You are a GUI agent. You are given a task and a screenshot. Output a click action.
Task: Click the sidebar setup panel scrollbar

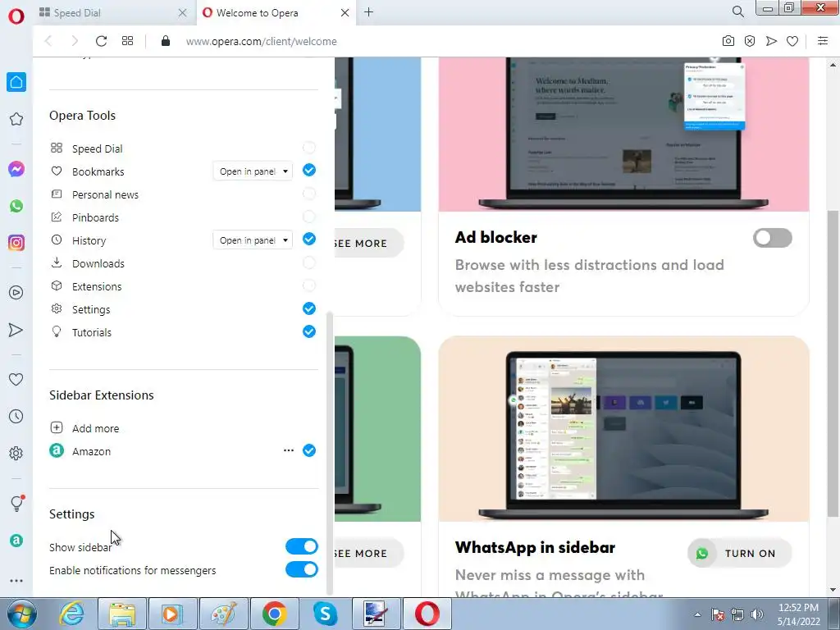pos(330,453)
